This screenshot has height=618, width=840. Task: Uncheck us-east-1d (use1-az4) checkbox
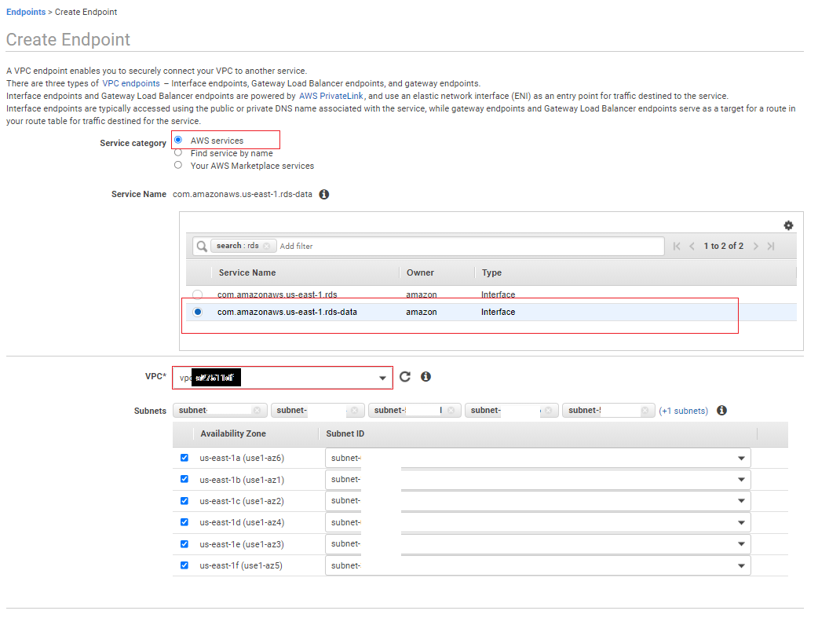tap(184, 522)
